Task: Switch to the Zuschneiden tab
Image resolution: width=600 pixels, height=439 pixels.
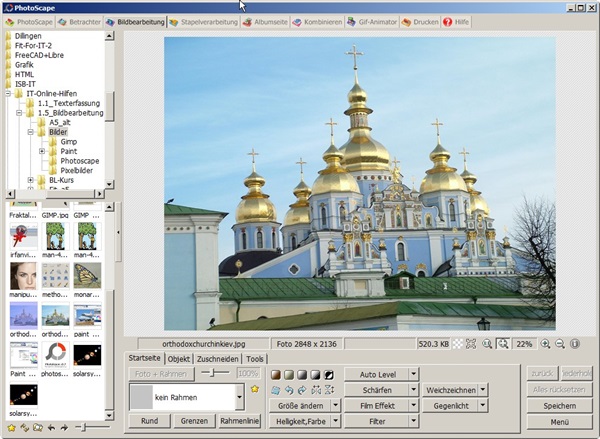Action: (217, 358)
